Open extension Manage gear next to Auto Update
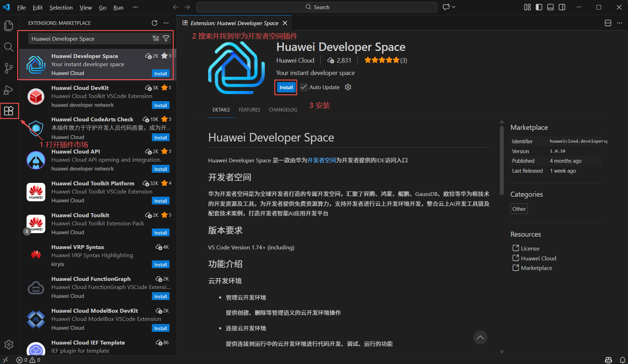This screenshot has width=628, height=364. (x=348, y=87)
